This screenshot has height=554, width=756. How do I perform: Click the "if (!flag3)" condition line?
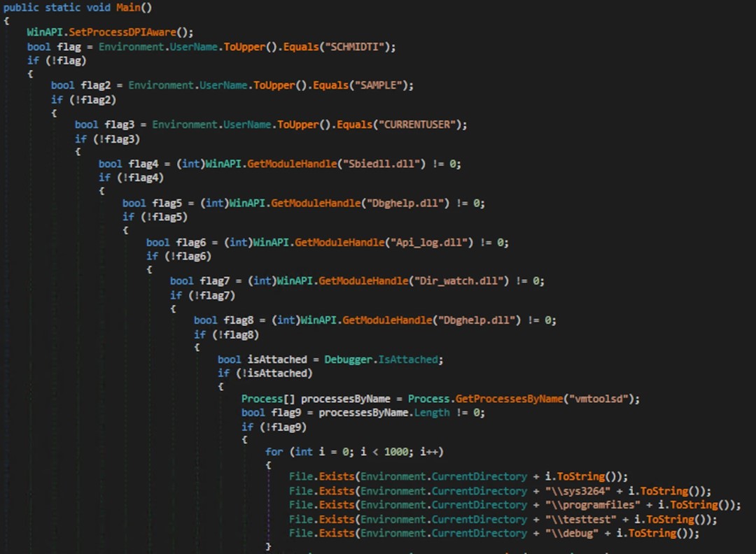coord(107,139)
